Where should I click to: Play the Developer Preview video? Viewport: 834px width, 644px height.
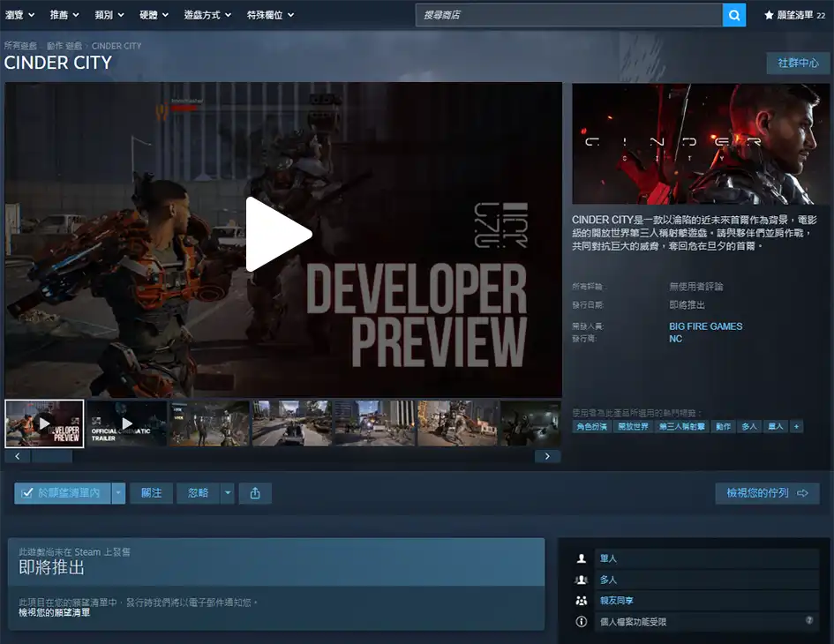coord(279,235)
